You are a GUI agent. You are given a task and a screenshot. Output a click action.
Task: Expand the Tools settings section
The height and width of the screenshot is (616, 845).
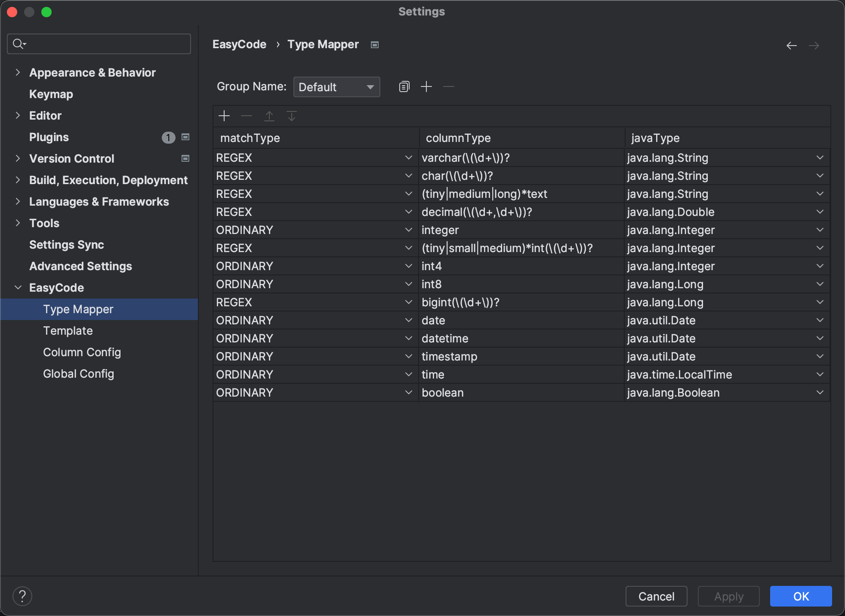(x=18, y=223)
